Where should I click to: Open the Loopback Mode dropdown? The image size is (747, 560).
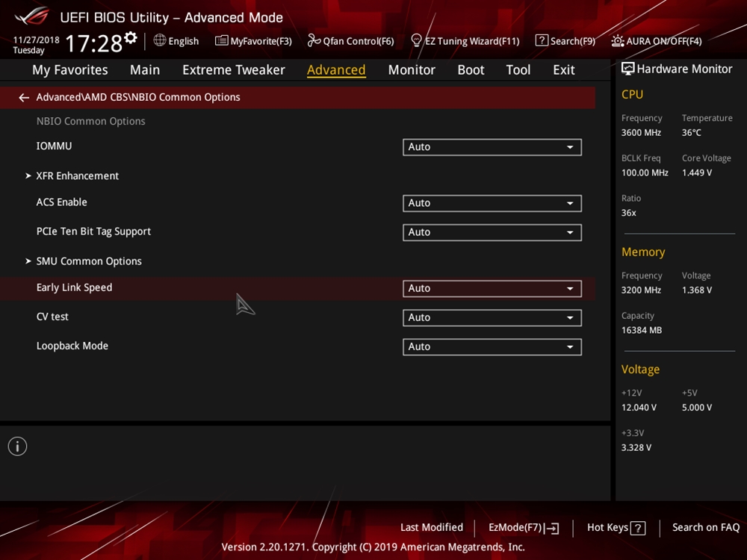pos(492,346)
